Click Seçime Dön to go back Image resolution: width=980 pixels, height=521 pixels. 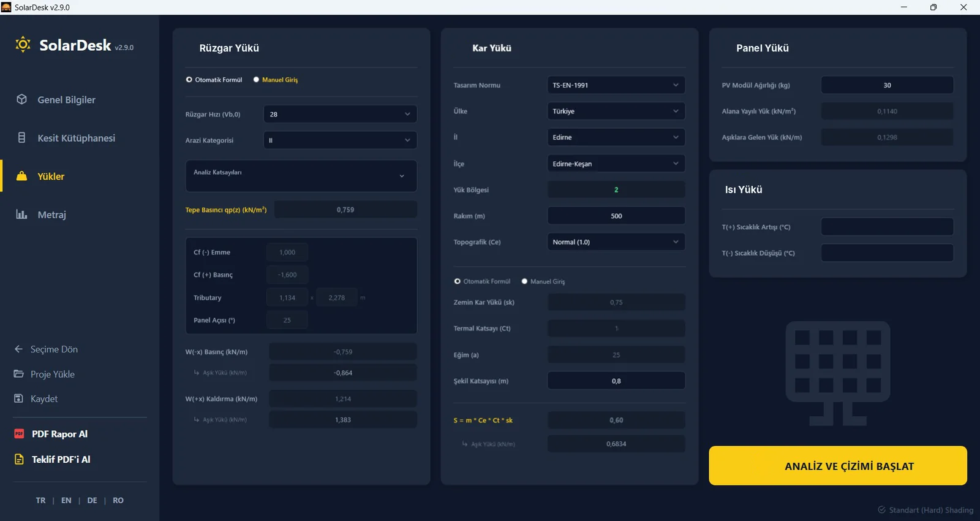(54, 349)
